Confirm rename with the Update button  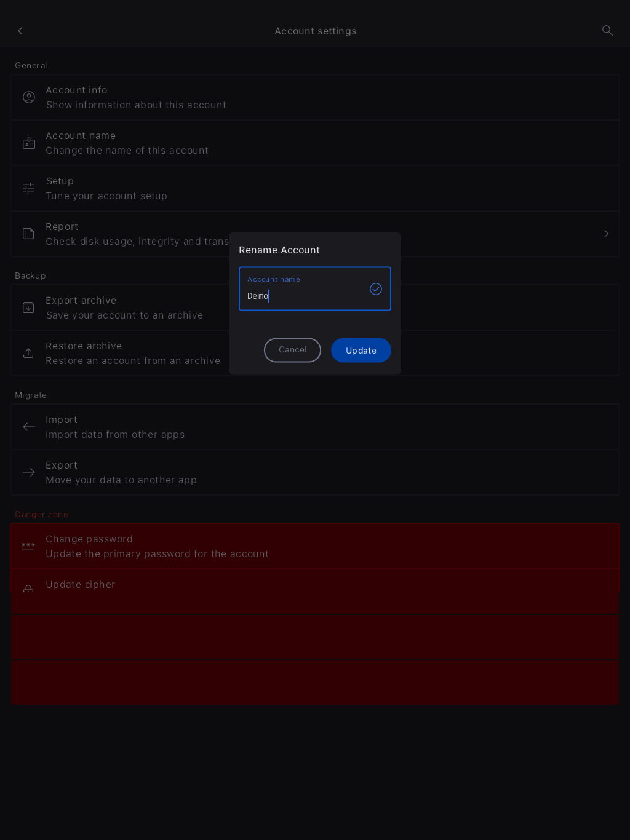[x=361, y=350]
